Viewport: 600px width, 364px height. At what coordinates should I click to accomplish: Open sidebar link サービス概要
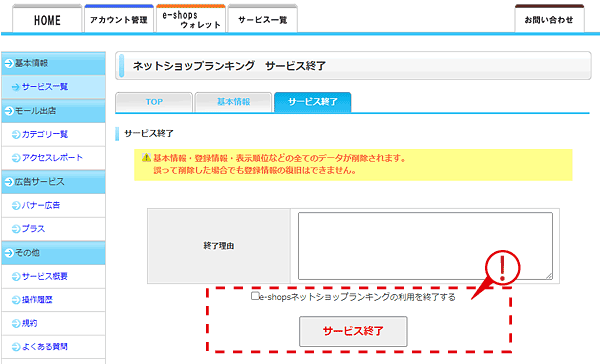click(x=45, y=276)
